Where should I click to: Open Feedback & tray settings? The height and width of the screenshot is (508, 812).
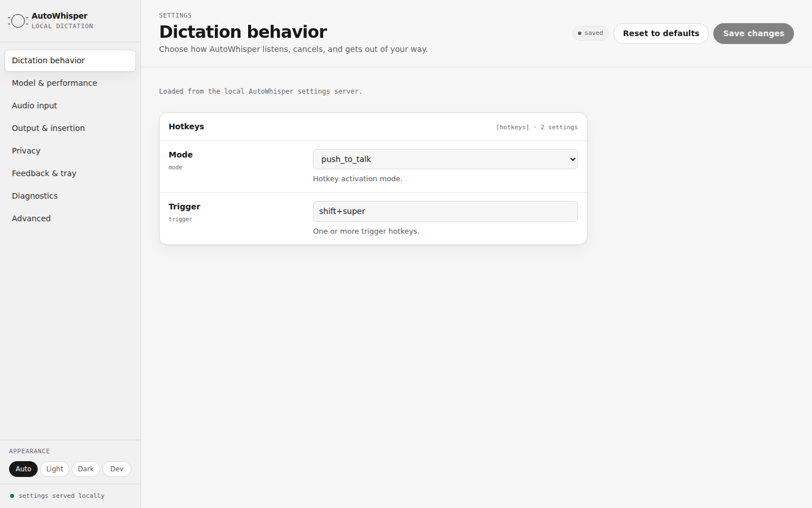(x=70, y=173)
